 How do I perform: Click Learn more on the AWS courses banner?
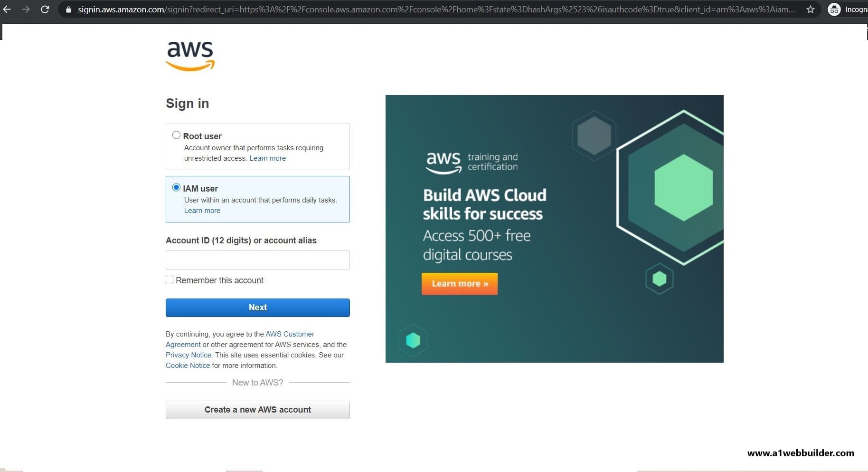(x=459, y=283)
